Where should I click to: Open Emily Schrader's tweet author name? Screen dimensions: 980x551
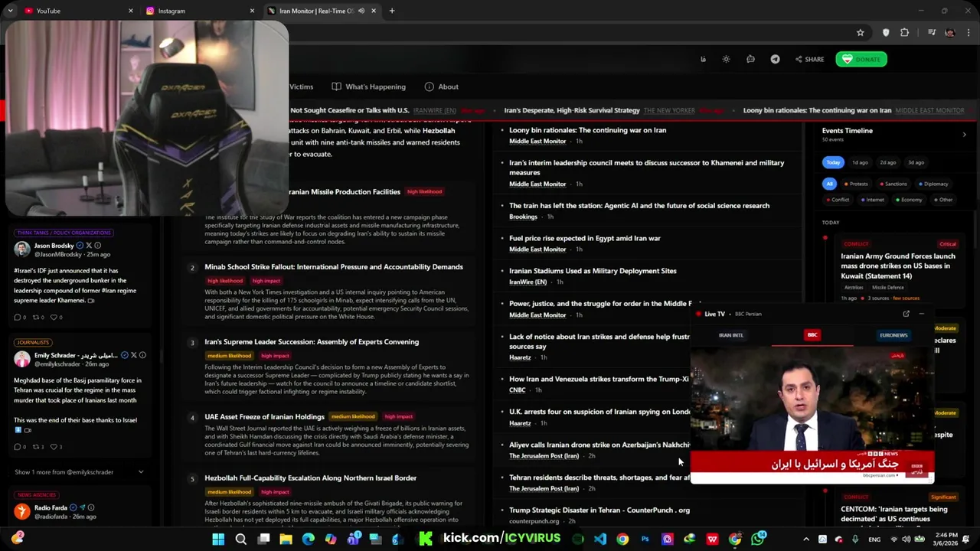76,355
